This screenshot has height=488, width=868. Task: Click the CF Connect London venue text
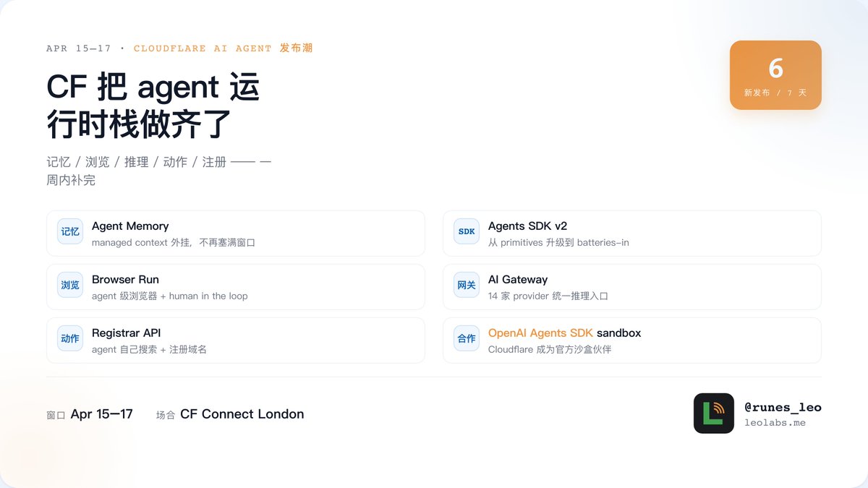tap(242, 414)
